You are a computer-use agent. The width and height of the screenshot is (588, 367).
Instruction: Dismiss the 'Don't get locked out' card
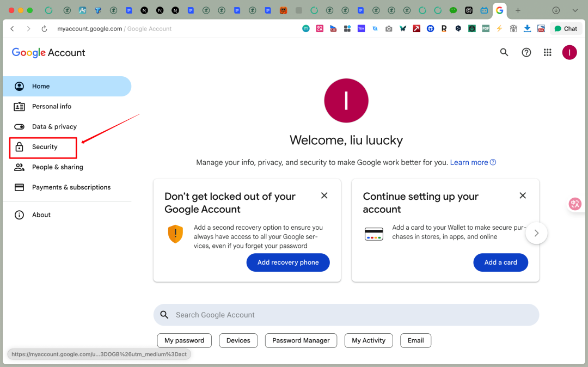tap(324, 195)
